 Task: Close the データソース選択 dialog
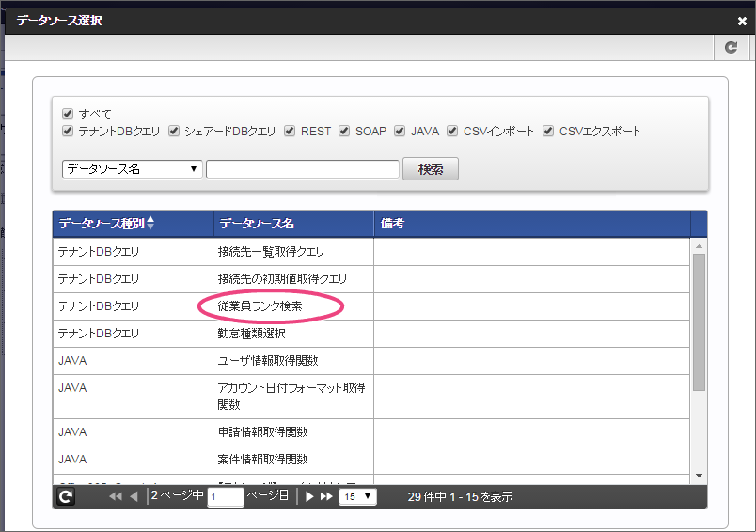[x=743, y=21]
